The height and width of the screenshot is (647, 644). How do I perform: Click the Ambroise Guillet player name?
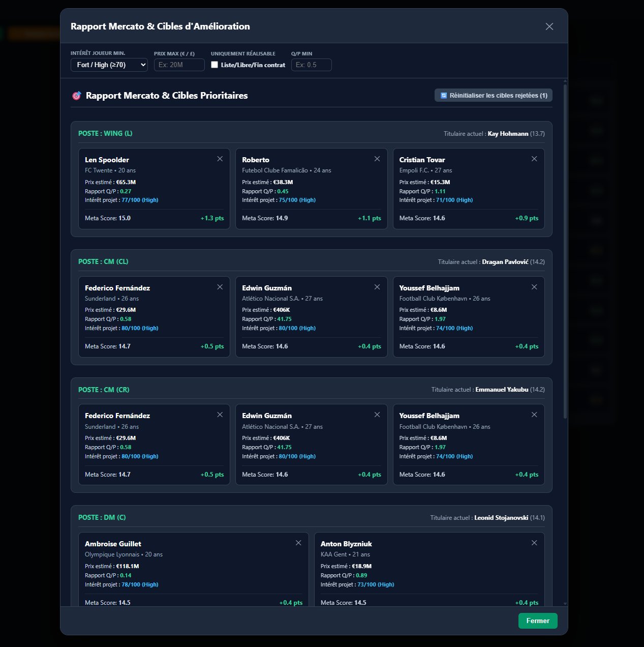pyautogui.click(x=113, y=544)
